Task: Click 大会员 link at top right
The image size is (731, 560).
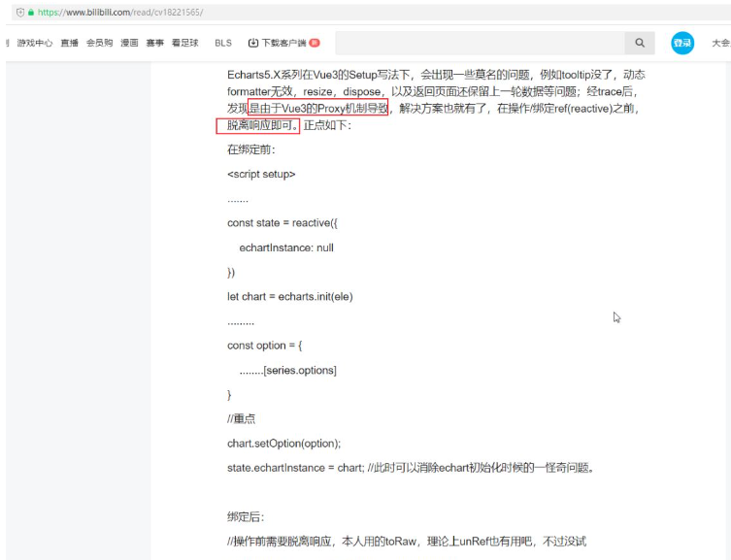Action: pyautogui.click(x=720, y=43)
